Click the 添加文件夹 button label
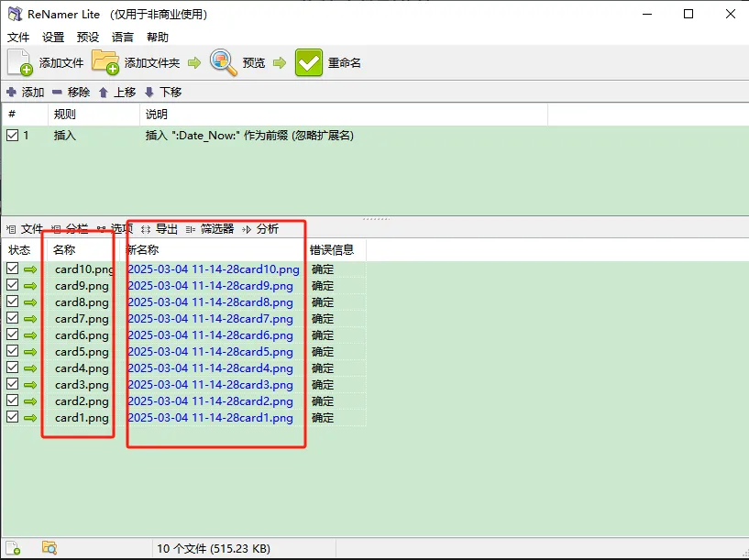Viewport: 749px width, 560px height. (152, 62)
